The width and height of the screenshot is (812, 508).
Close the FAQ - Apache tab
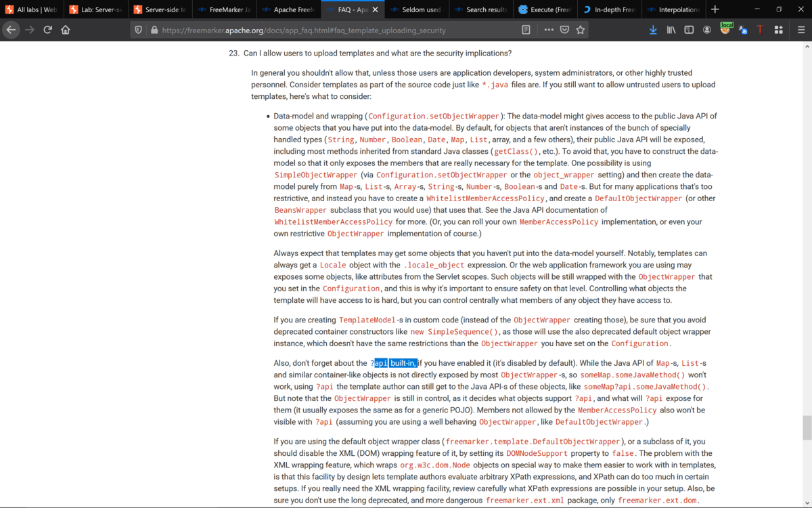pyautogui.click(x=375, y=9)
